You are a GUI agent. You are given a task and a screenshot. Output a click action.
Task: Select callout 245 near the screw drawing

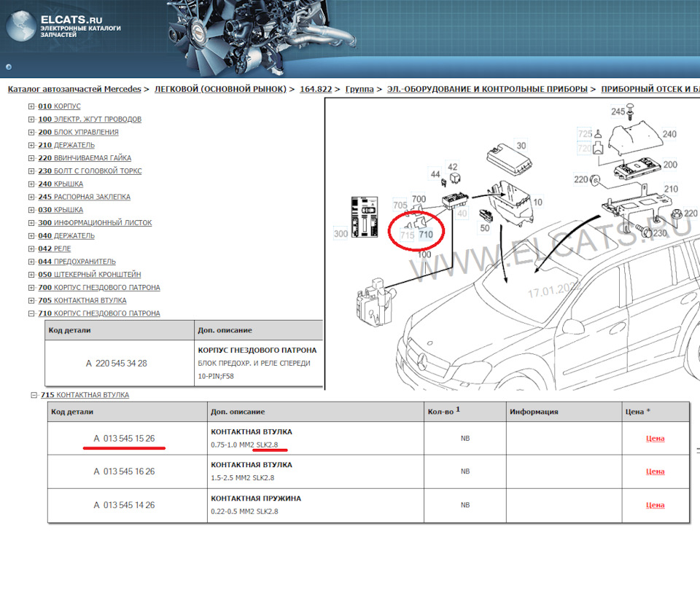coord(617,111)
